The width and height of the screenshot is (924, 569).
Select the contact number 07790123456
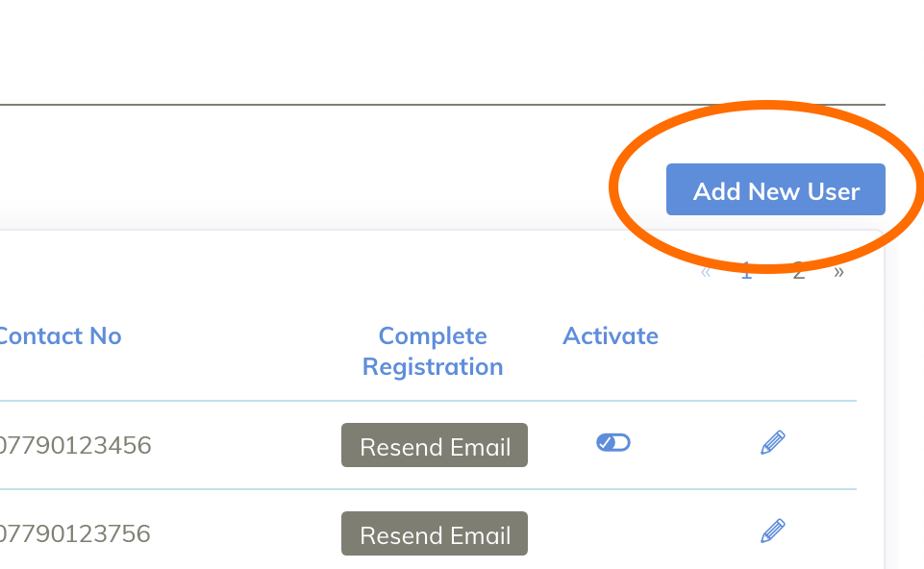[75, 445]
